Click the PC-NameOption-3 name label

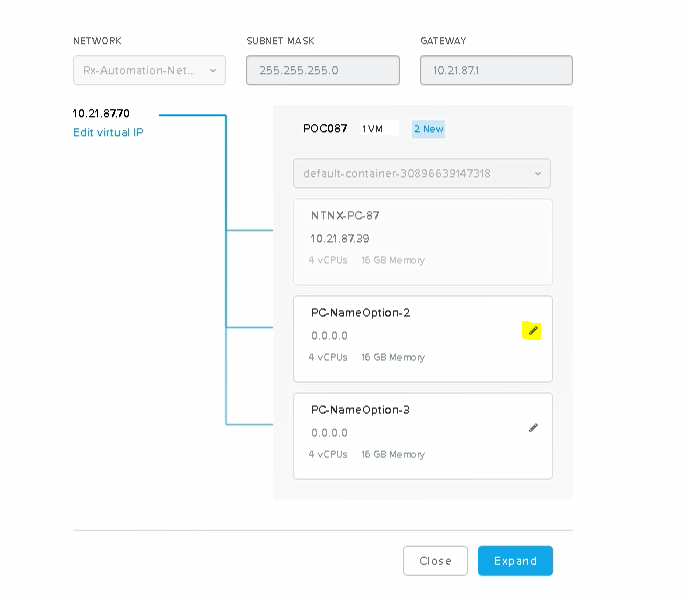(360, 409)
